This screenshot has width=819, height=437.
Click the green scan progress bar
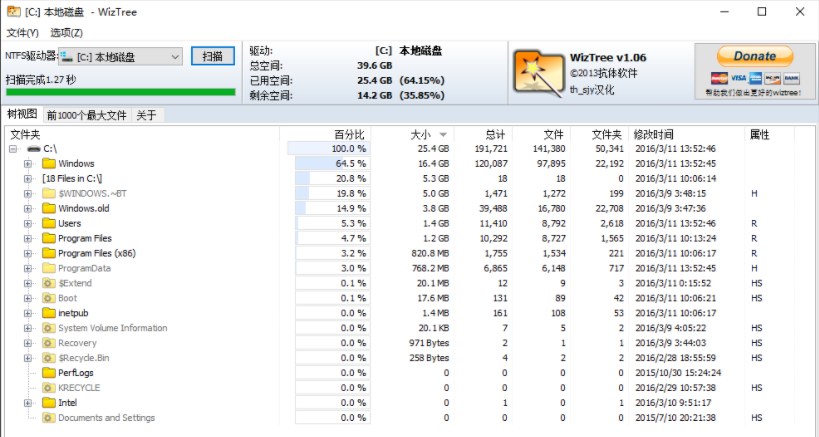click(x=121, y=92)
